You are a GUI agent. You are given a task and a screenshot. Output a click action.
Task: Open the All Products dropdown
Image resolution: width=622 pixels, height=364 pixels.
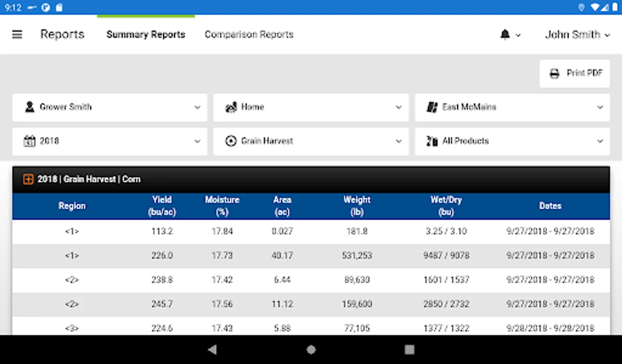pyautogui.click(x=512, y=141)
